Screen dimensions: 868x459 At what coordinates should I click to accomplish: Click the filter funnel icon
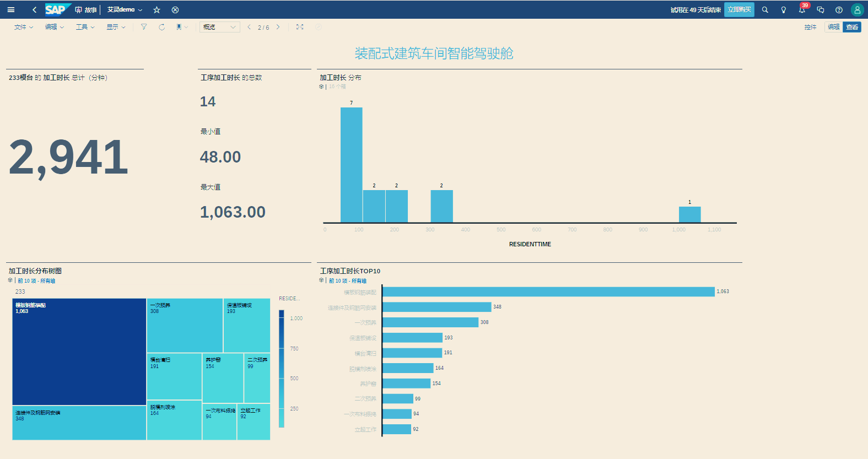pyautogui.click(x=144, y=27)
